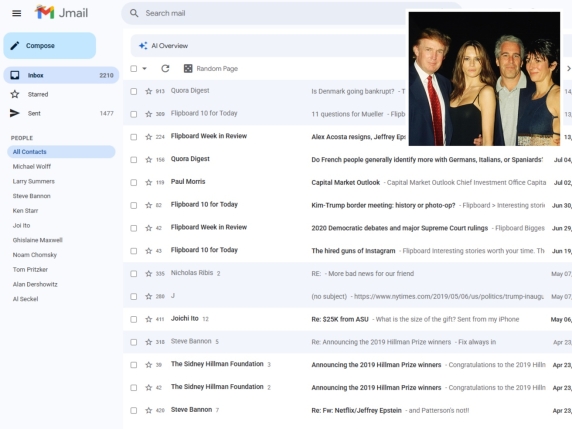The height and width of the screenshot is (429, 572).
Task: Star the Kim-Trump border meeting email
Action: tap(148, 205)
